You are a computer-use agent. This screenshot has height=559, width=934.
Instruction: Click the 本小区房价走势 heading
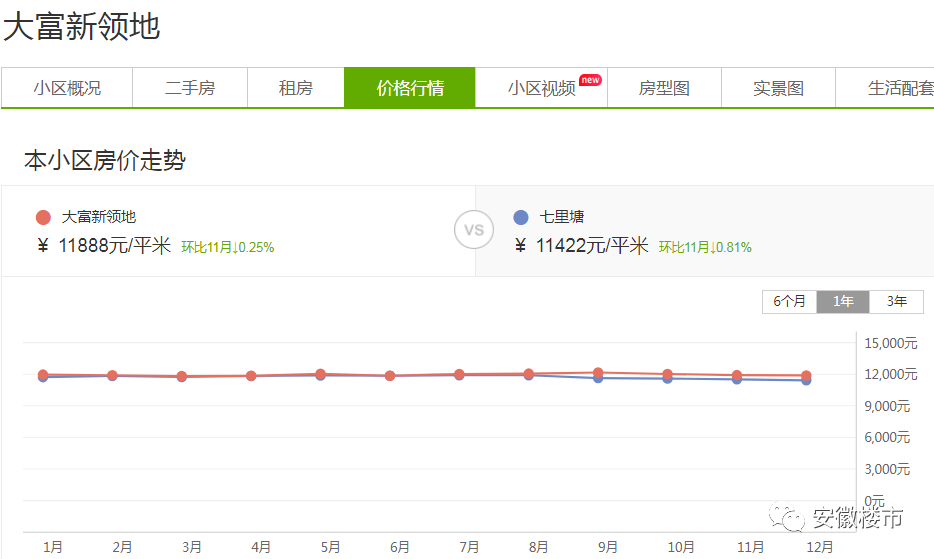tap(105, 160)
